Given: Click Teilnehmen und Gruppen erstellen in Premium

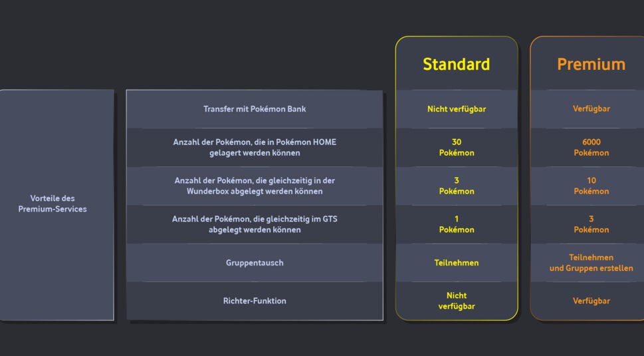Looking at the screenshot, I should (x=591, y=263).
